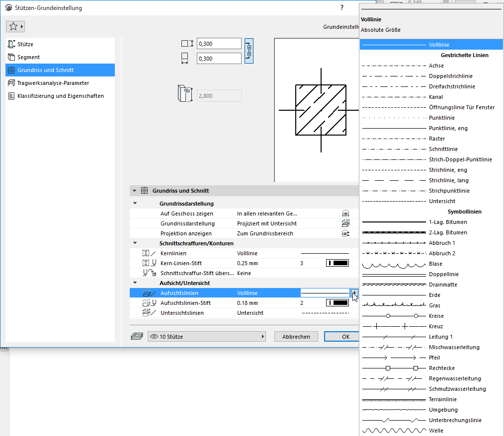Click the Abbrechen button
This screenshot has width=504, height=436.
(296, 337)
